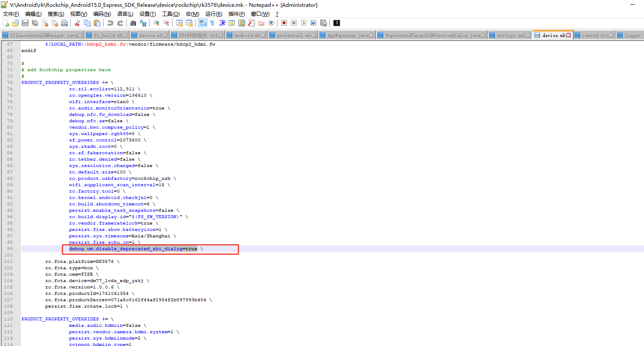Switch to preinstall.mk tab

[293, 35]
